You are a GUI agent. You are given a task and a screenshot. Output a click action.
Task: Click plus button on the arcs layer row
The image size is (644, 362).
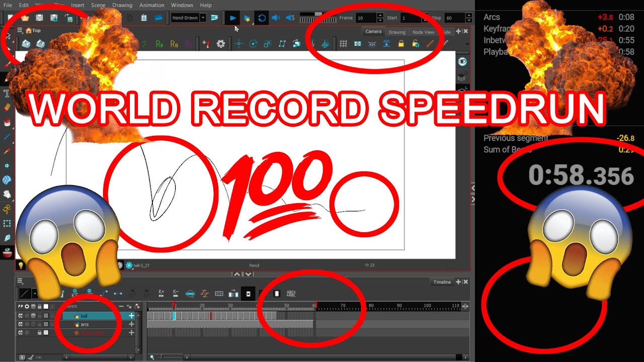pos(131,324)
